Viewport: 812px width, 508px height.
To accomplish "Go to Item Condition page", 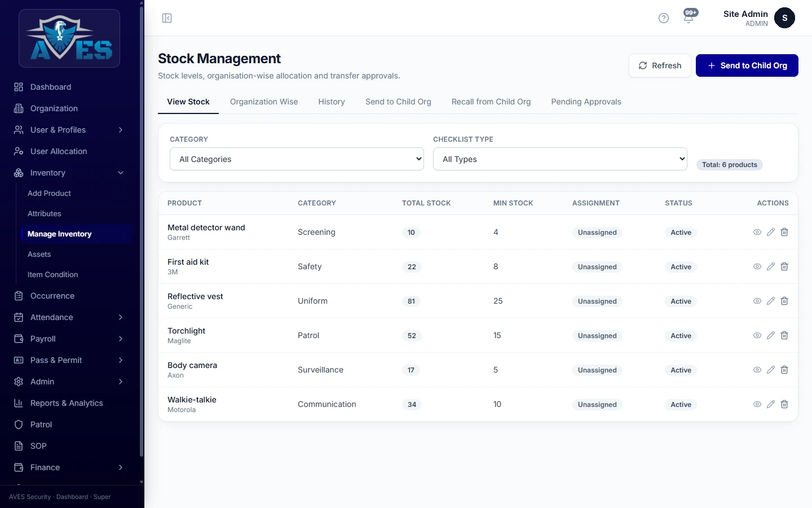I will (x=76, y=274).
